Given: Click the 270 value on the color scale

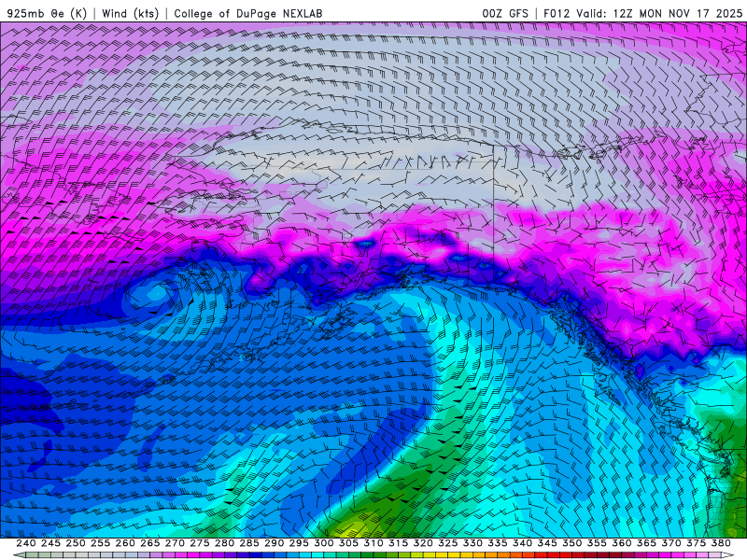Looking at the screenshot, I should [175, 543].
